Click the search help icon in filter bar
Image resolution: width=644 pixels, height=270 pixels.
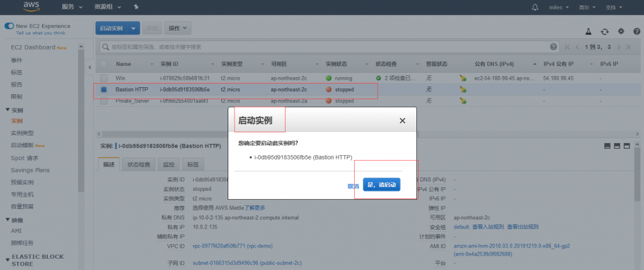tap(553, 46)
